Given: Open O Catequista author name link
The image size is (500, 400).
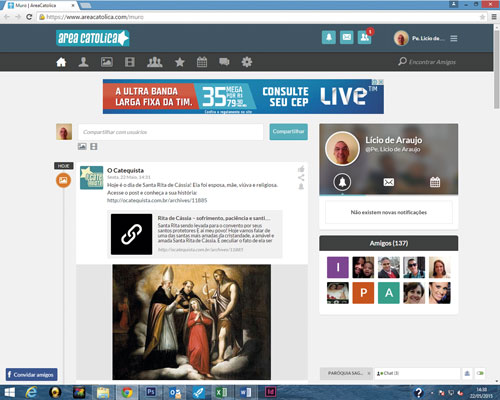Looking at the screenshot, I should [125, 170].
